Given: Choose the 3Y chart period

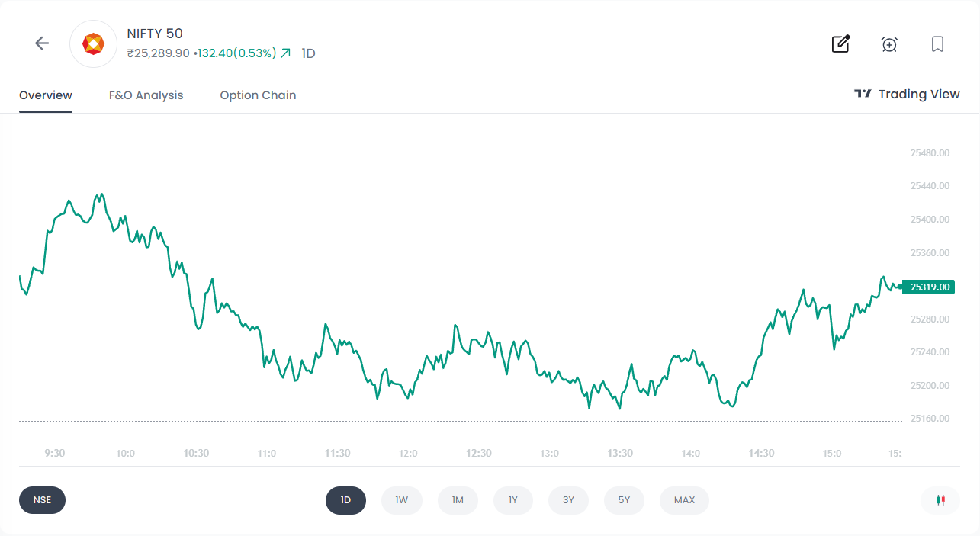Looking at the screenshot, I should click(x=568, y=500).
